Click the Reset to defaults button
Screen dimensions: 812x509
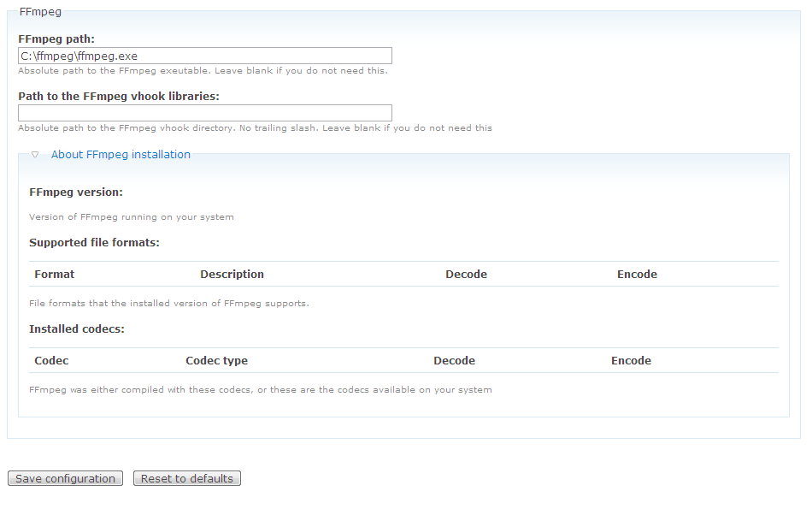pyautogui.click(x=187, y=479)
